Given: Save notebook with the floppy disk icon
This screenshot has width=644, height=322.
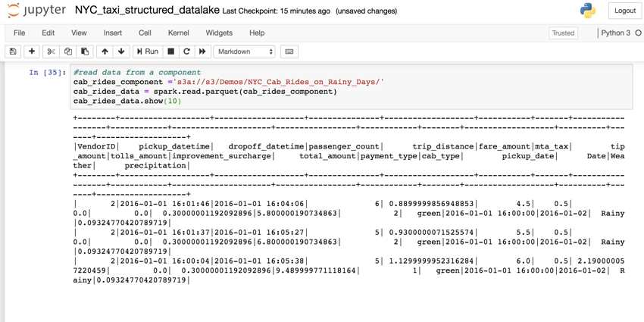Looking at the screenshot, I should point(13,52).
